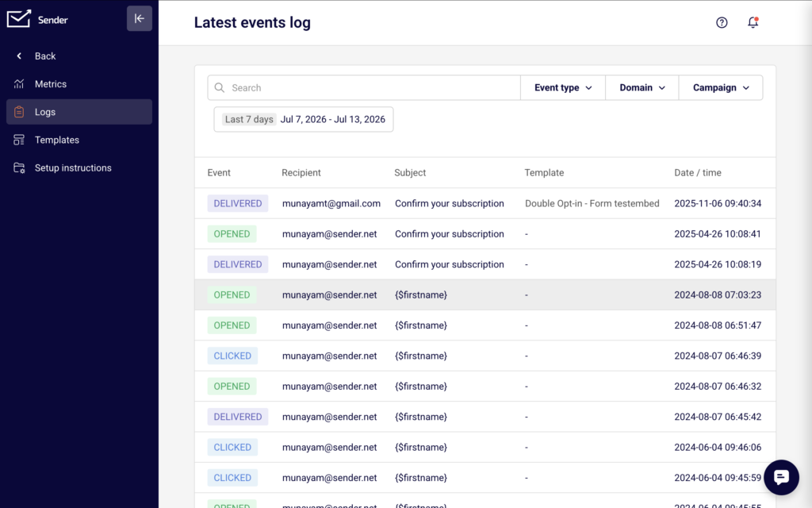Screen dimensions: 812x508
Task: Click timestamp 2024-06-04 09:45:59
Action: (718, 478)
